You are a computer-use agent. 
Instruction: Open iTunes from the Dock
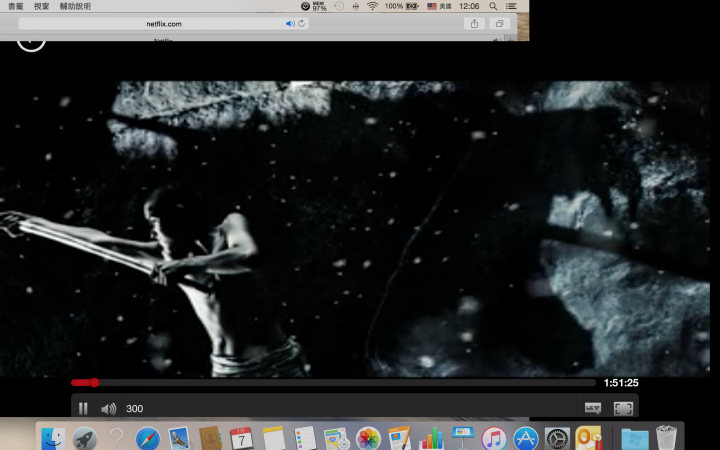(494, 439)
